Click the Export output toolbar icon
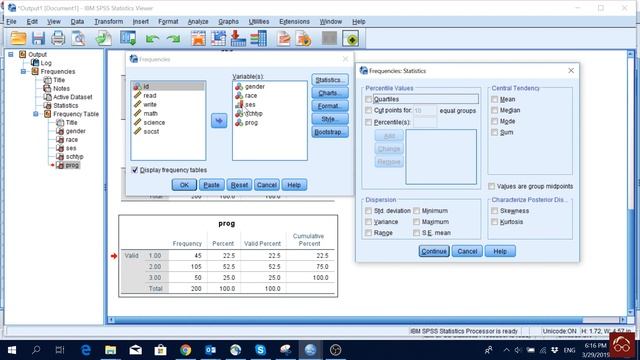The height and width of the screenshot is (360, 640). click(103, 39)
